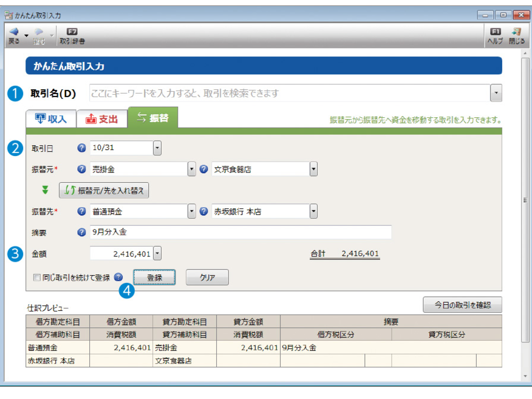Click help icon beside 摘要 label

[82, 232]
